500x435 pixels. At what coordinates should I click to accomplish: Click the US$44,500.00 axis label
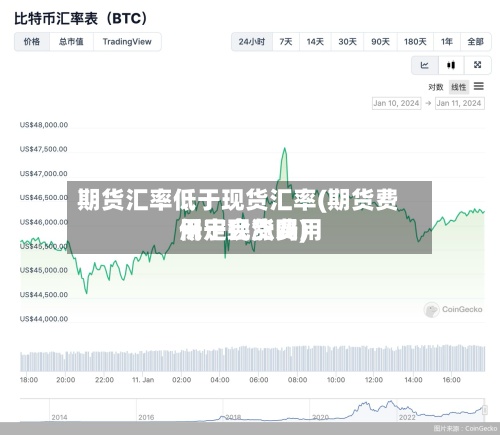pos(44,295)
